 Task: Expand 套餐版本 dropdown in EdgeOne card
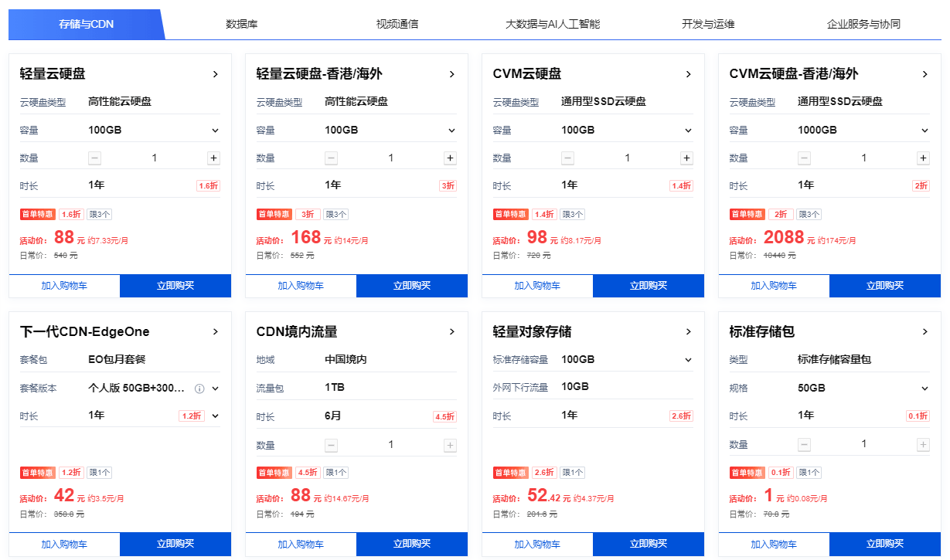216,389
